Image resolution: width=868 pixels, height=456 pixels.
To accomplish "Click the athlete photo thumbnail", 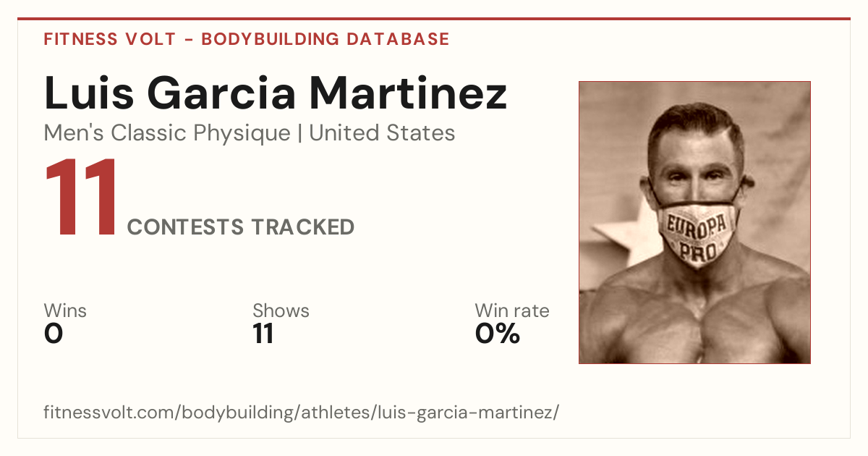I will click(x=694, y=222).
